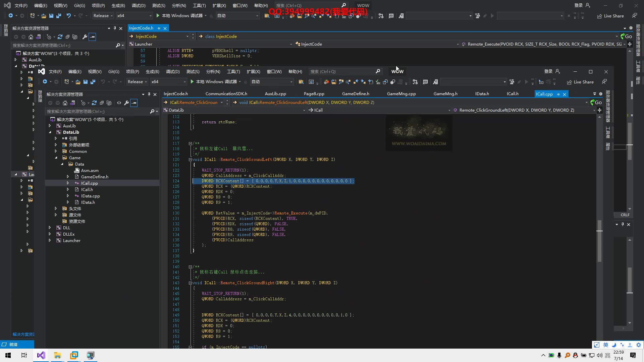644x362 pixels.
Task: Collapse the comment block at line 140
Action: 190,267
